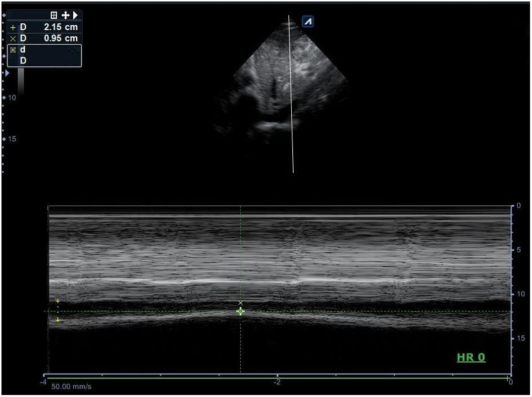Select the 0.95 cm distance measurement row
This screenshot has width=532, height=397.
point(45,38)
